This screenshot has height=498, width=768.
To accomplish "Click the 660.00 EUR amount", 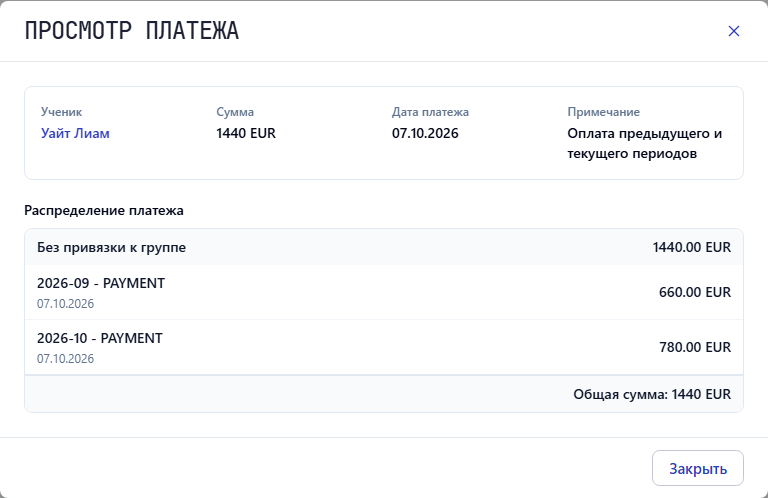I will click(695, 292).
